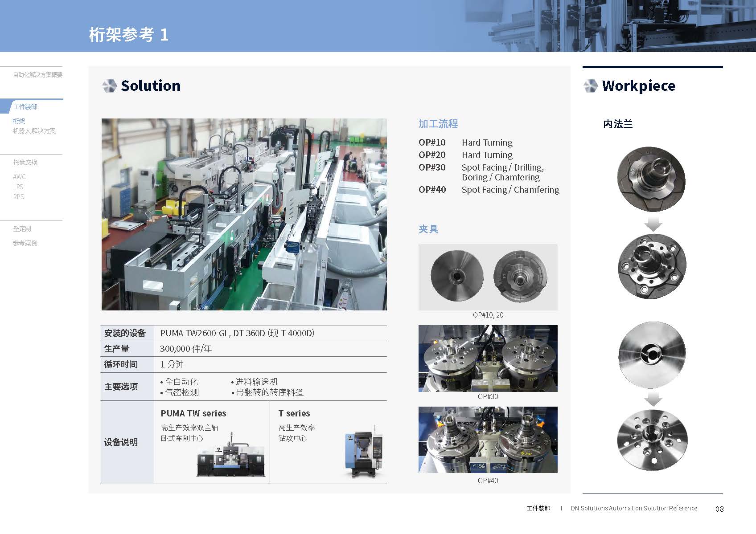Screen dimensions: 756x534
Task: Click the 主要选项 row header
Action: coord(121,387)
